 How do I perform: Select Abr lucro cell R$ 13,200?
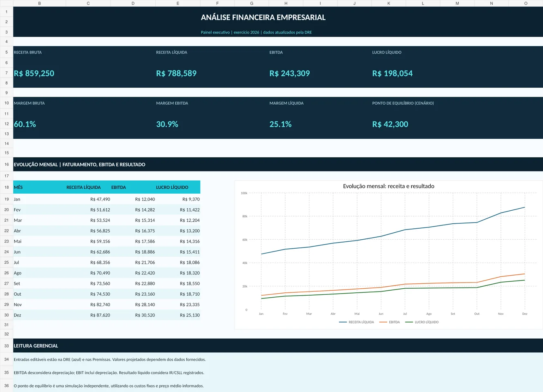178,231
